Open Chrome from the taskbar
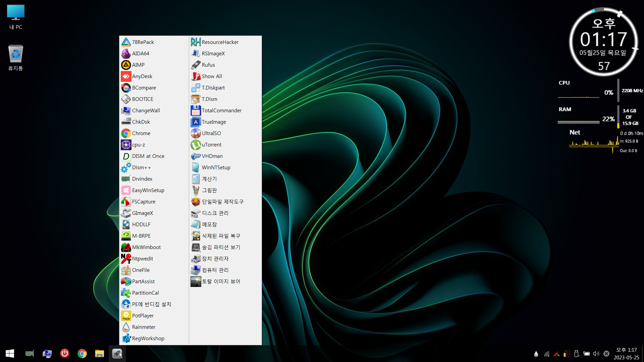The width and height of the screenshot is (644, 362). (82, 353)
